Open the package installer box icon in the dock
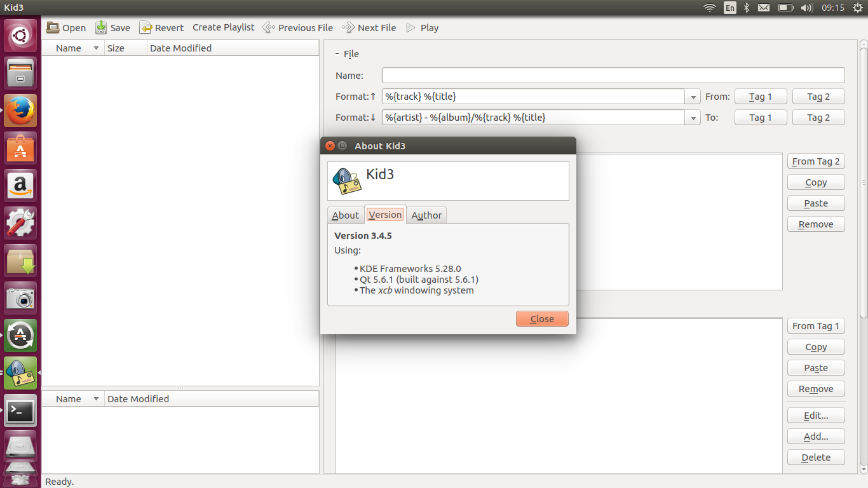 (20, 261)
